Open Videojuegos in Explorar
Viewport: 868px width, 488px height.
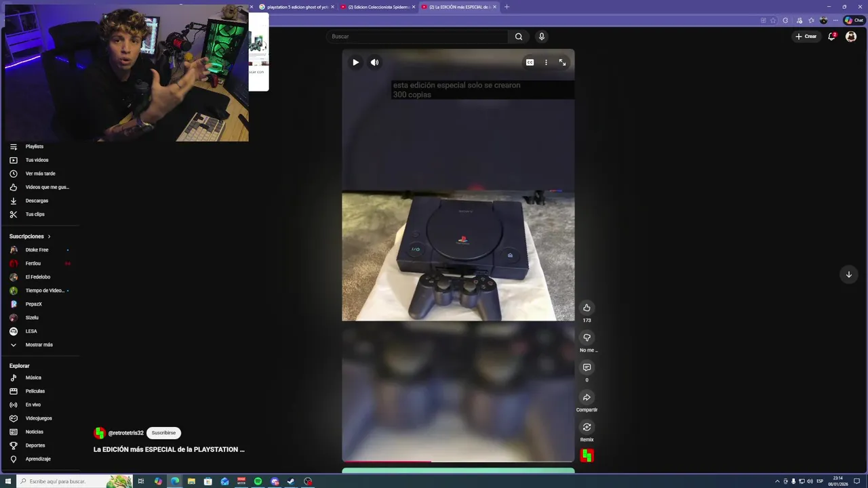[x=39, y=418]
